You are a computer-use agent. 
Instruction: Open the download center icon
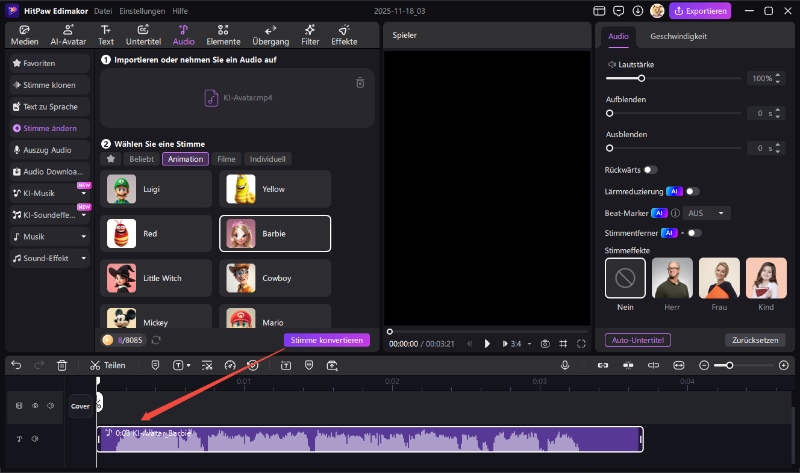pyautogui.click(x=638, y=11)
